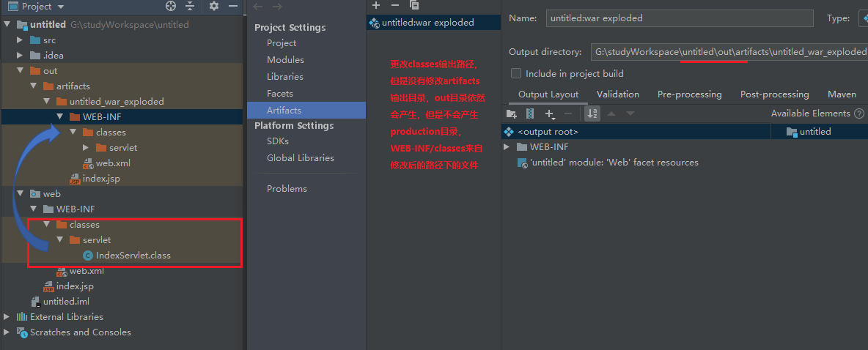This screenshot has width=868, height=350.
Task: Click the move up arrow in Output Layout toolbar
Action: (x=611, y=113)
